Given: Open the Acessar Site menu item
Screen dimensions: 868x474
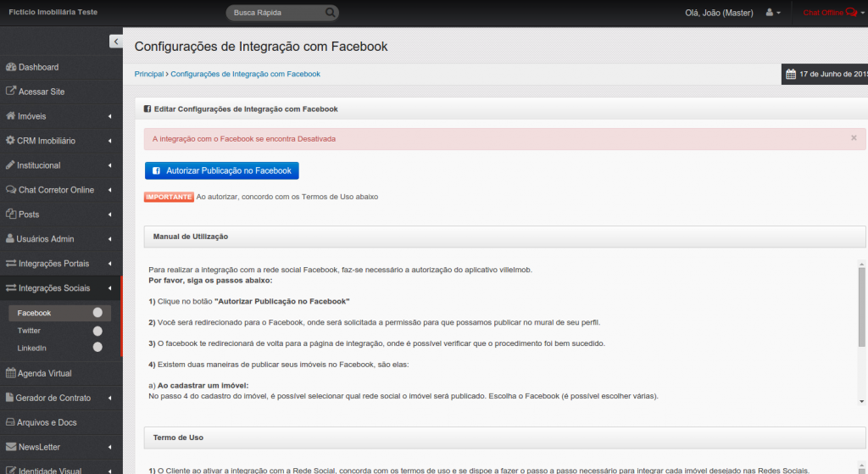Looking at the screenshot, I should pos(61,92).
